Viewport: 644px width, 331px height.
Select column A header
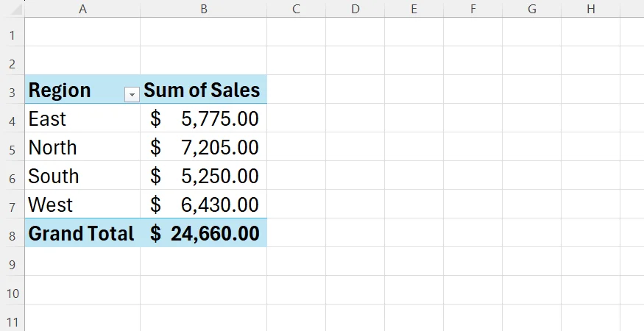tap(82, 9)
